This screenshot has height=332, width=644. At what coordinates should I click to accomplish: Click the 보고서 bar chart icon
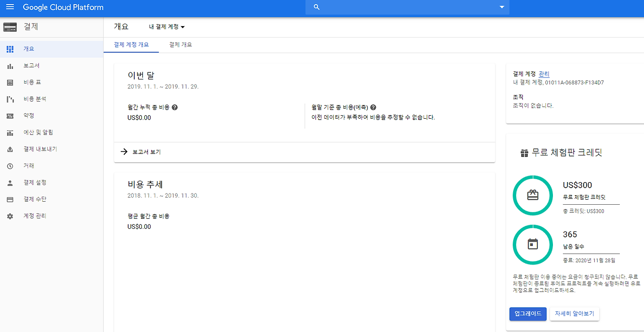(x=10, y=66)
